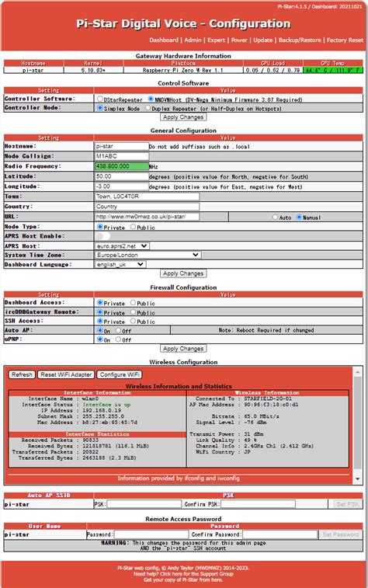Set SSH Access to Public
The height and width of the screenshot is (588, 368).
click(x=133, y=321)
